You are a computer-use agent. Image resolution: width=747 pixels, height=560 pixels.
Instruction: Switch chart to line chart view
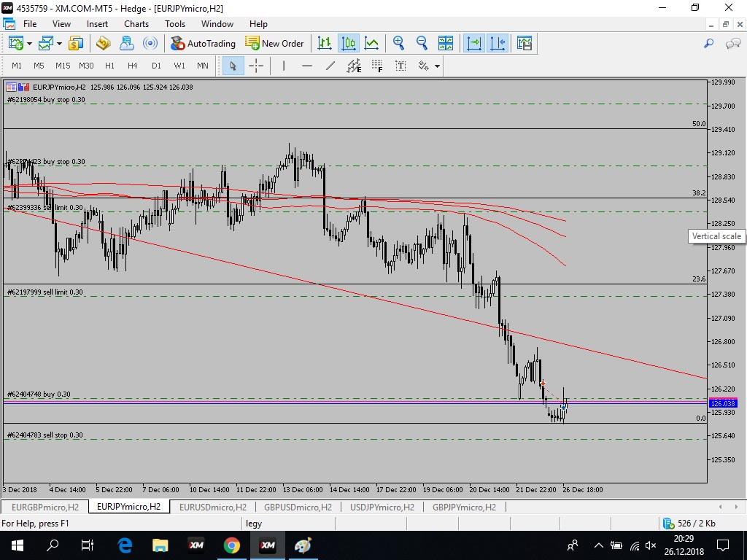[372, 44]
